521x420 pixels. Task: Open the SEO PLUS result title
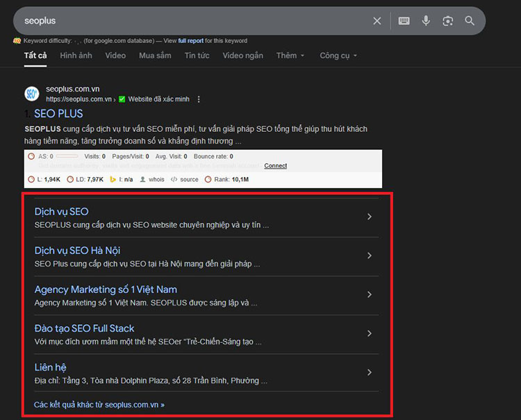click(58, 114)
